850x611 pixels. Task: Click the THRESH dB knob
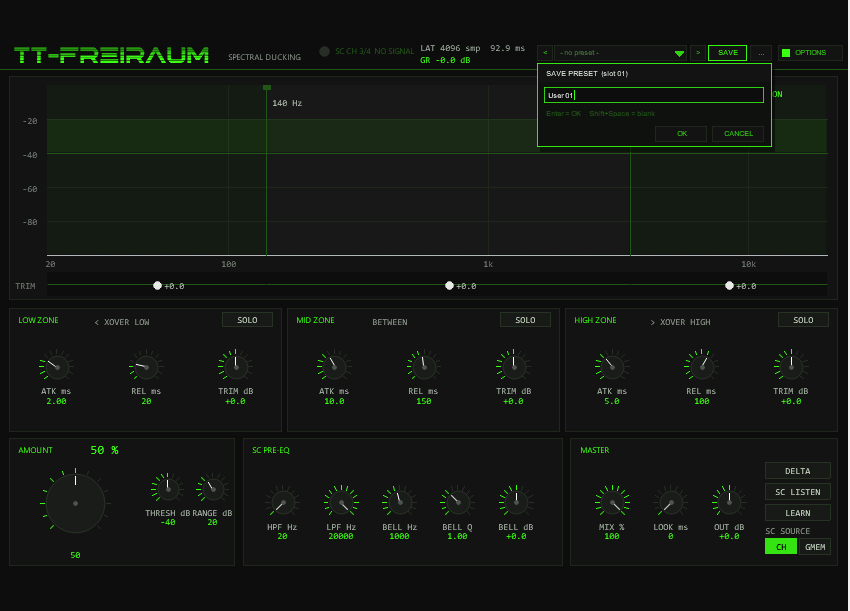click(x=168, y=489)
